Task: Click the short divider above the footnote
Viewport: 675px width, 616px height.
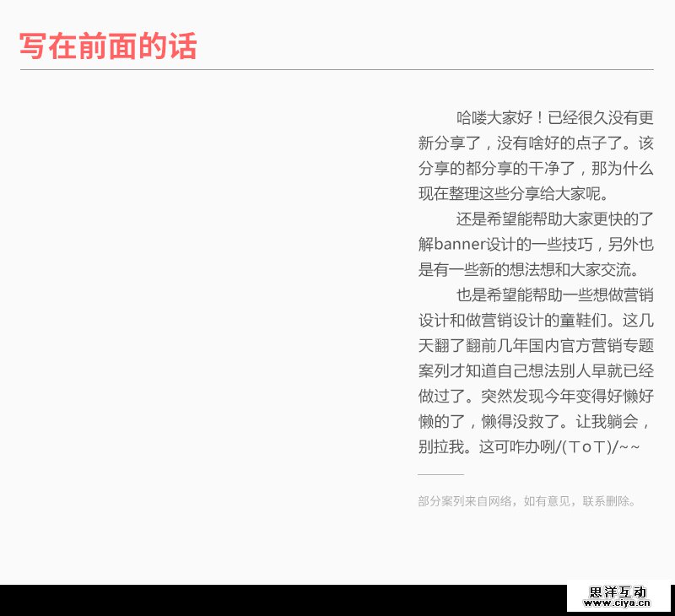Action: point(440,474)
